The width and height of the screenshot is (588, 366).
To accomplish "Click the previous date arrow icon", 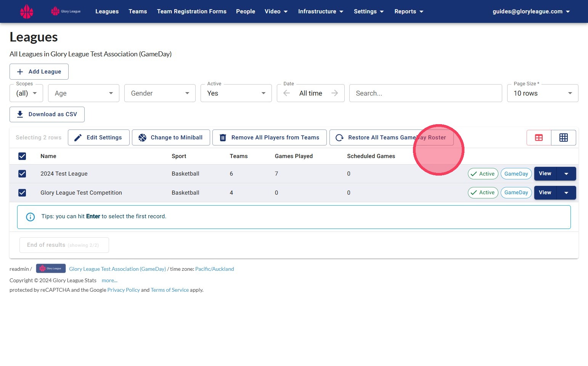I will coord(287,93).
